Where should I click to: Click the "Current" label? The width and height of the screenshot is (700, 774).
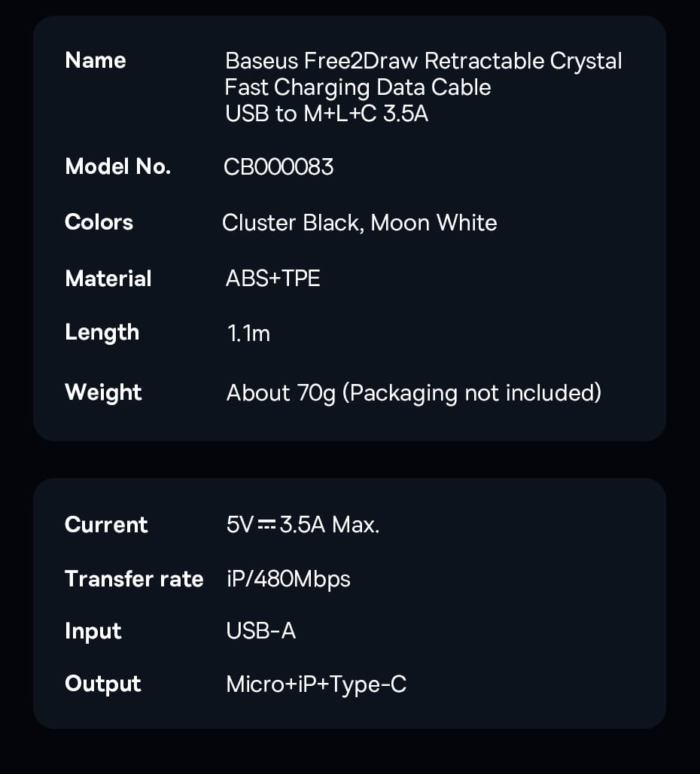click(106, 525)
